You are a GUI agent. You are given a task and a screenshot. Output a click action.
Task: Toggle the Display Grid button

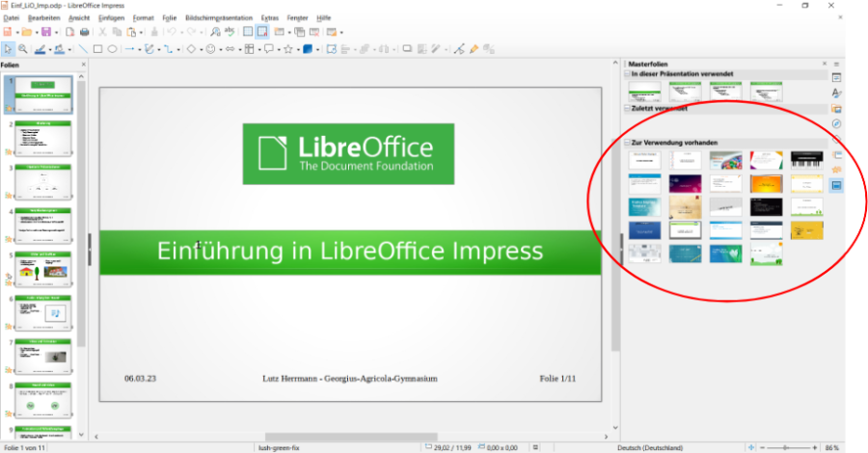click(x=248, y=32)
